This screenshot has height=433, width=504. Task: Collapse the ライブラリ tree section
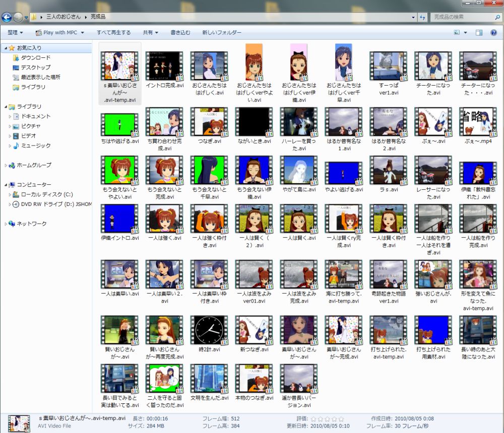tap(6, 107)
